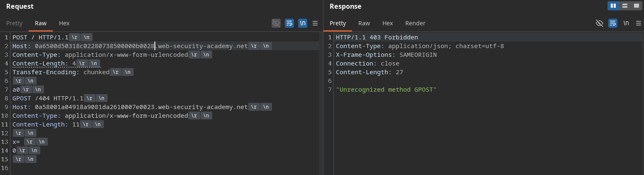Click 'Content-Length: 27' response header
This screenshot has width=644, height=175.
click(x=370, y=72)
